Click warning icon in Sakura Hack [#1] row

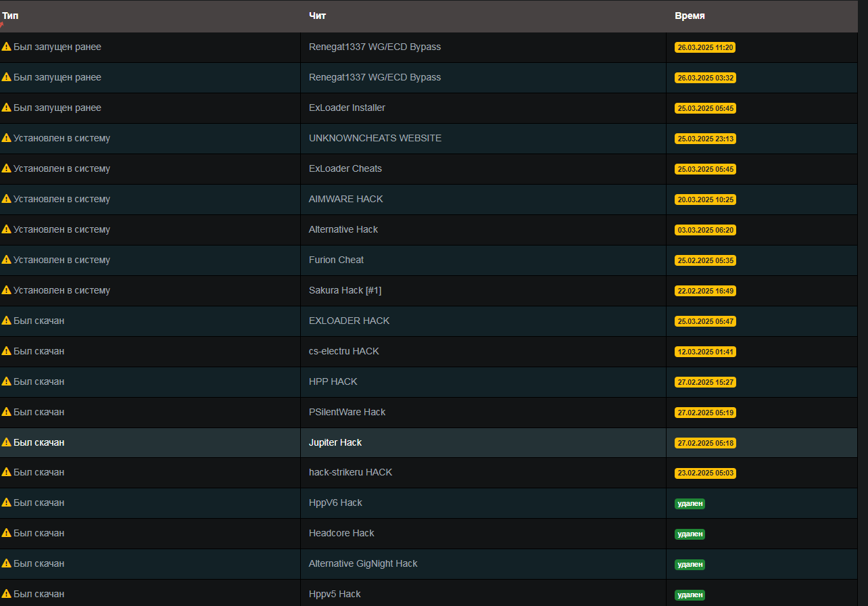7,290
